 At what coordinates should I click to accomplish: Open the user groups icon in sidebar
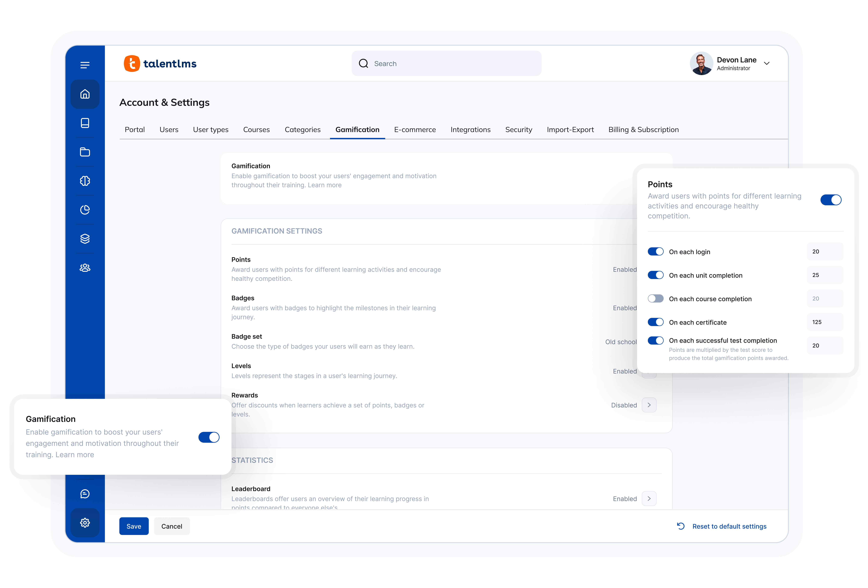[x=85, y=268]
